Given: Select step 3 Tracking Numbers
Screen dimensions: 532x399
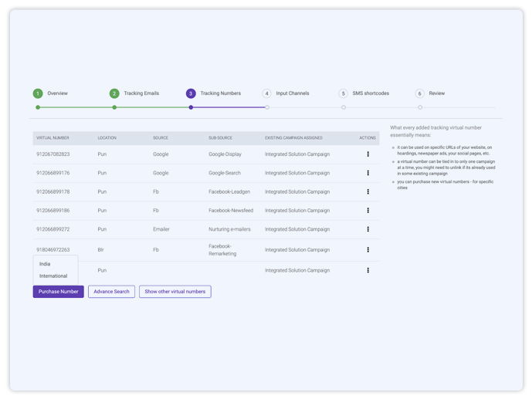Looking at the screenshot, I should [213, 93].
